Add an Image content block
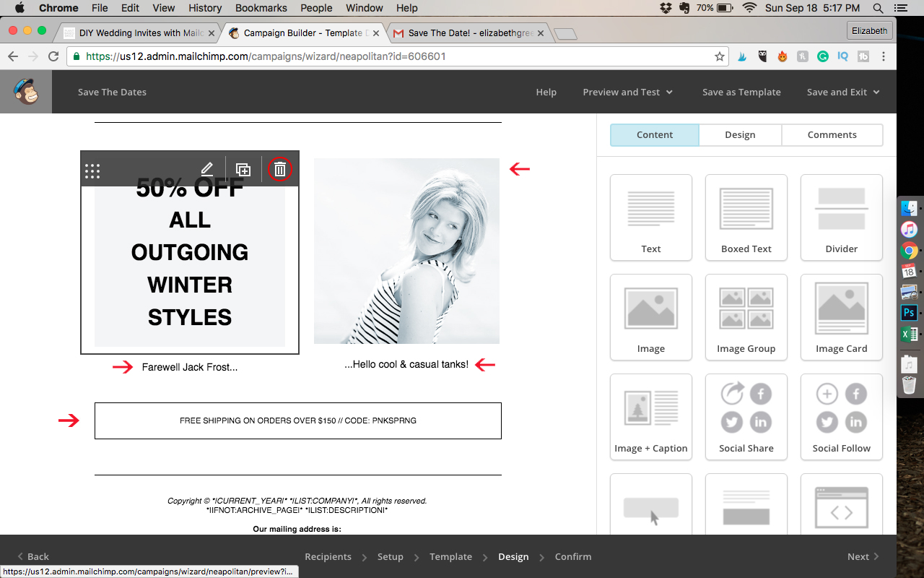 651,317
